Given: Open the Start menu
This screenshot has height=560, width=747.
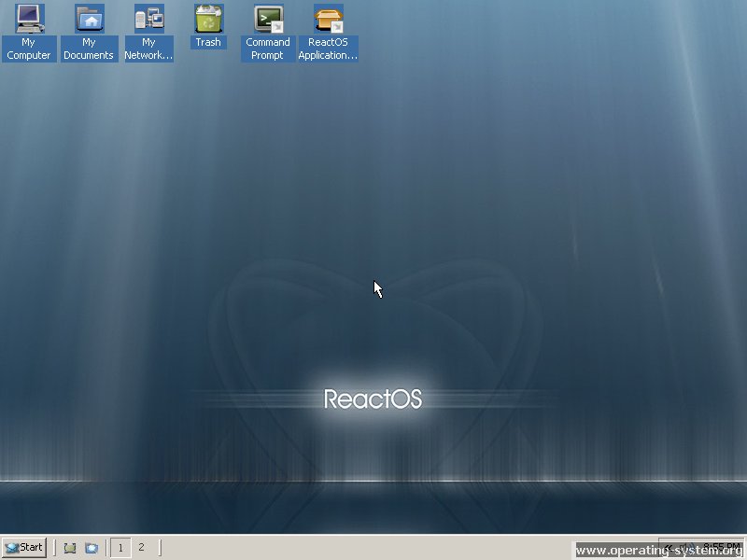Looking at the screenshot, I should [x=24, y=547].
